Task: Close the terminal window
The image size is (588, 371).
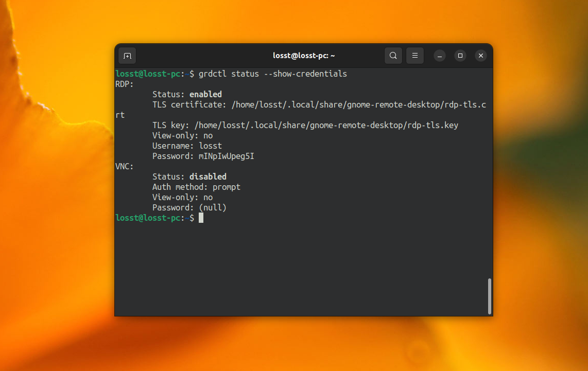Action: coord(480,56)
